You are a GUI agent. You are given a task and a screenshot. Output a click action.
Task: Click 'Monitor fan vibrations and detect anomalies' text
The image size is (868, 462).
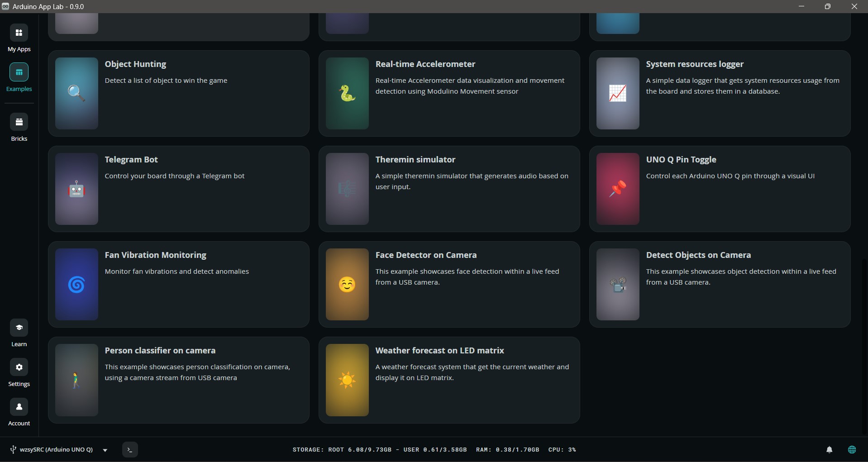(177, 271)
